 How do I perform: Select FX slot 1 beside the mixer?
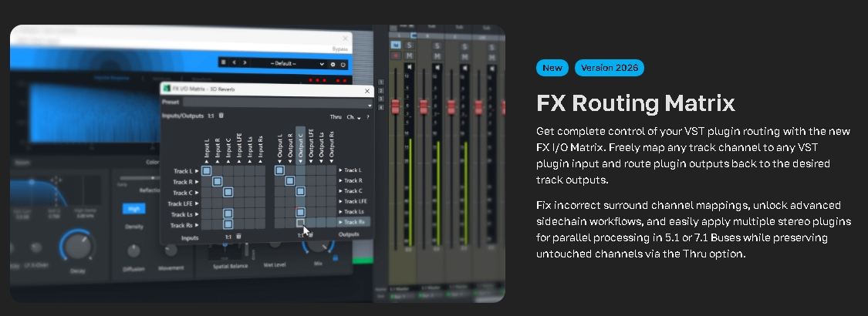[x=381, y=82]
